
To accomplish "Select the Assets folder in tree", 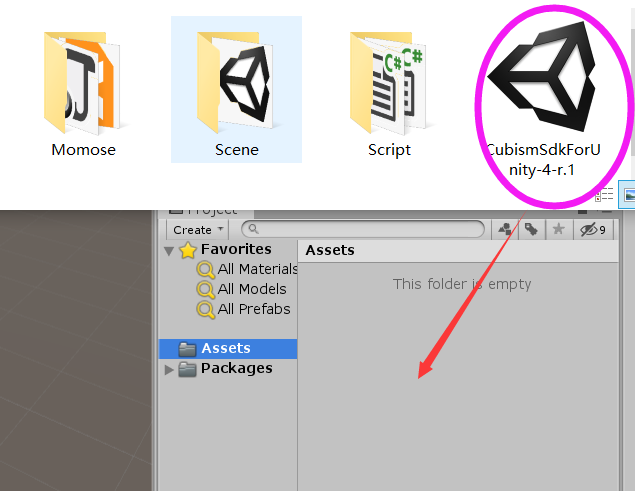I will [x=225, y=349].
